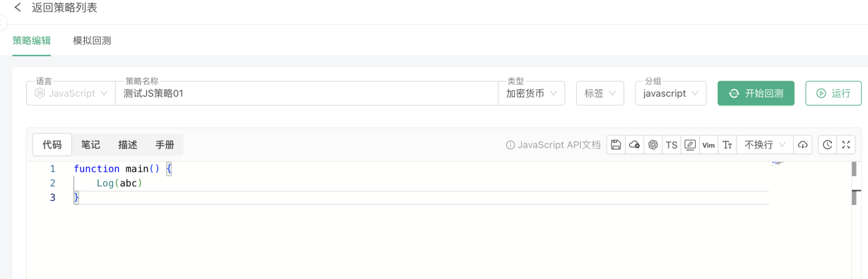868x279 pixels.
Task: Select the 笔记 notes tab
Action: 91,145
